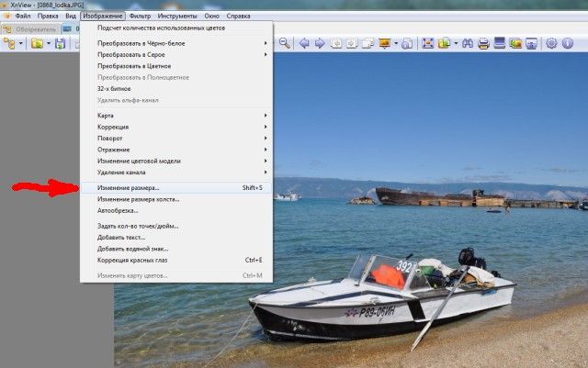Open settings with the gear icon
This screenshot has width=588, height=368.
click(552, 43)
